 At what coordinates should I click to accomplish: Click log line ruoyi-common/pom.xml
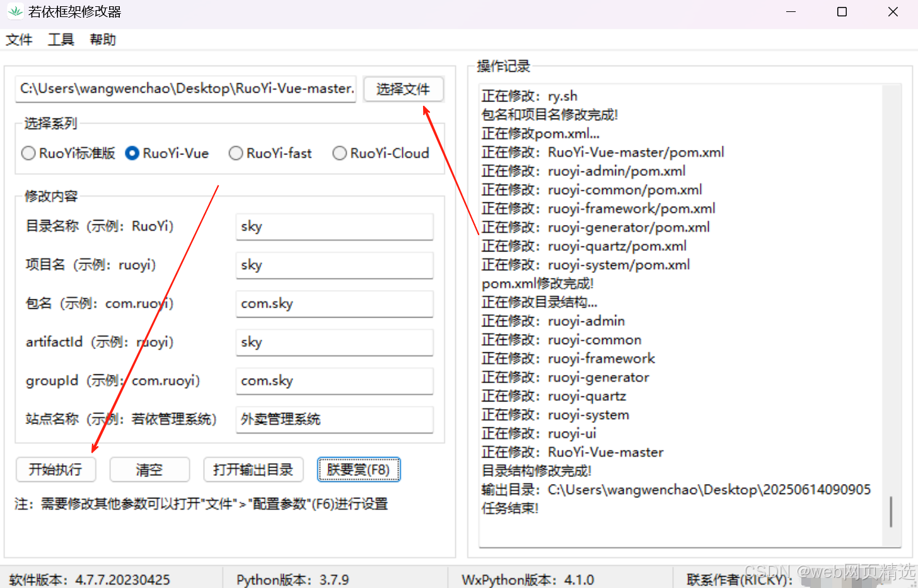(x=592, y=190)
